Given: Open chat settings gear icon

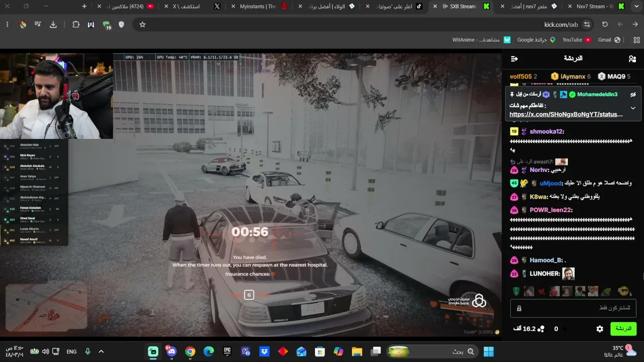Looking at the screenshot, I should pyautogui.click(x=600, y=329).
